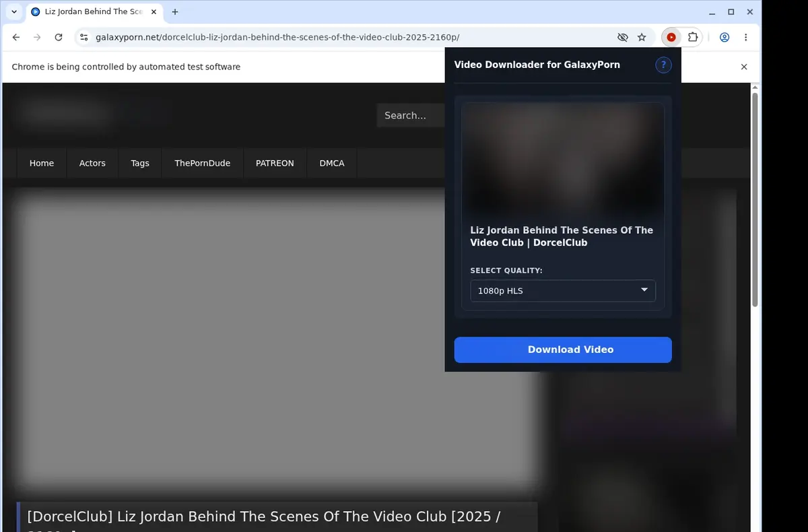
Task: Click the Download Video button
Action: 563,350
